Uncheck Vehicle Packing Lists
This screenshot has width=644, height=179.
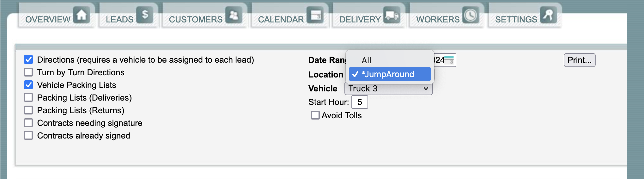click(x=28, y=85)
